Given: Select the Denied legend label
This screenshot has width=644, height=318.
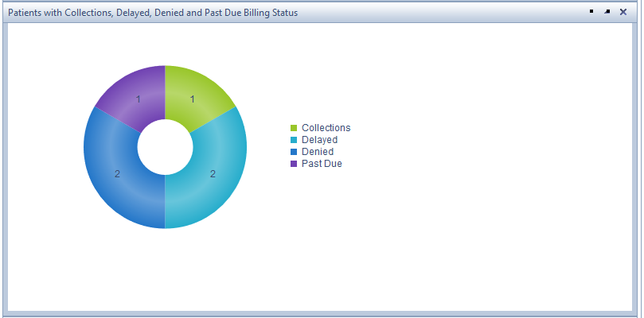Looking at the screenshot, I should tap(318, 151).
